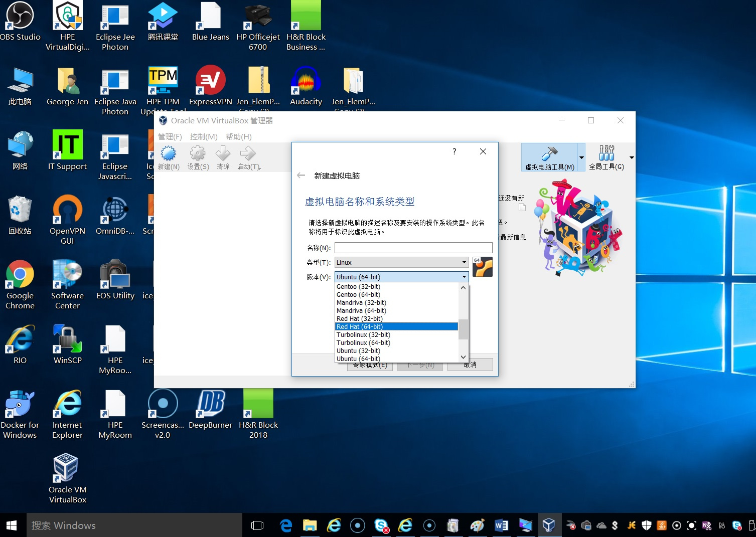Click the 取消 cancel button

(470, 365)
